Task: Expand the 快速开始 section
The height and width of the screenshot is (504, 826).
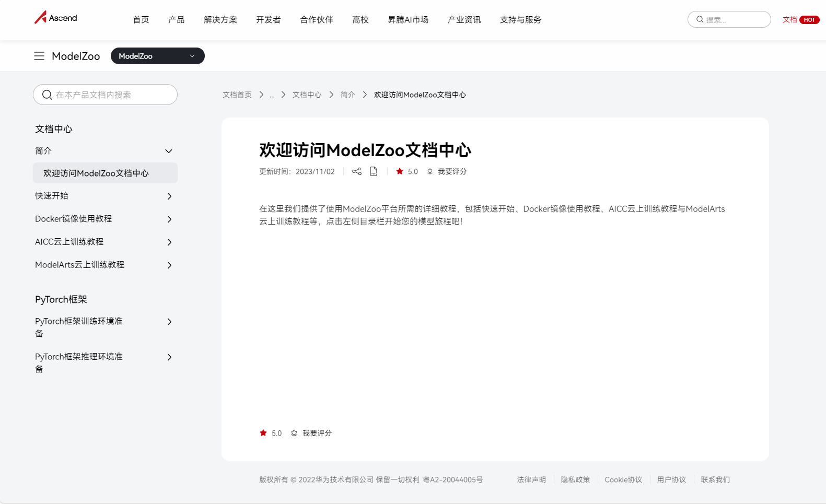Action: coord(169,196)
